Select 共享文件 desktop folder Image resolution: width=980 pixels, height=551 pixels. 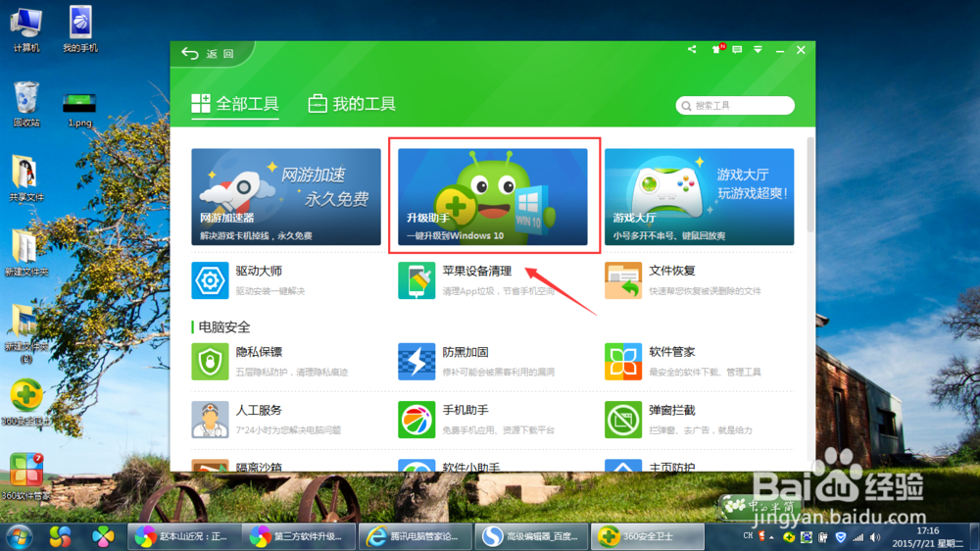pyautogui.click(x=26, y=178)
